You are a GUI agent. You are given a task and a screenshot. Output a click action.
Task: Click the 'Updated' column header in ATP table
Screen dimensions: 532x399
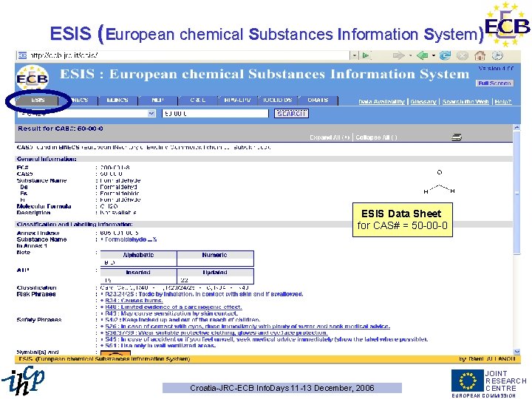(x=215, y=273)
